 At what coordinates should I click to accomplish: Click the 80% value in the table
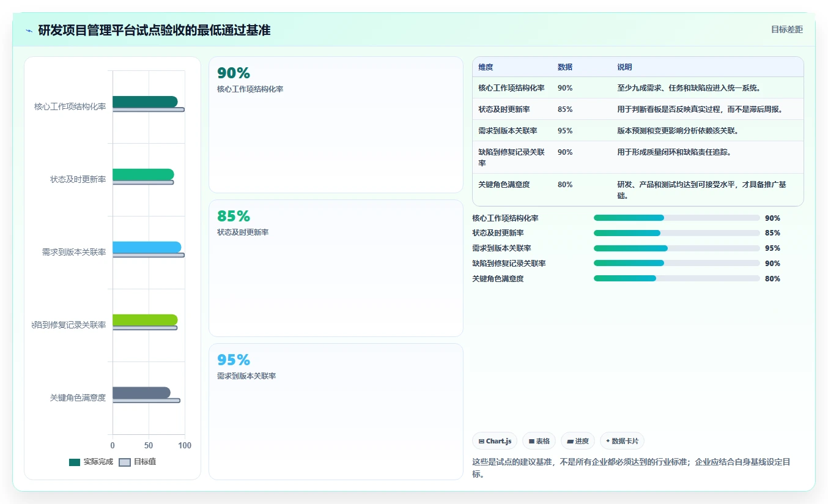coord(565,184)
